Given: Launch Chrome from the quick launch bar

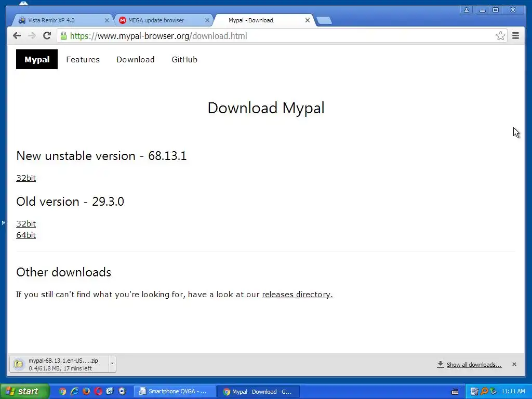Looking at the screenshot, I should click(x=62, y=392).
